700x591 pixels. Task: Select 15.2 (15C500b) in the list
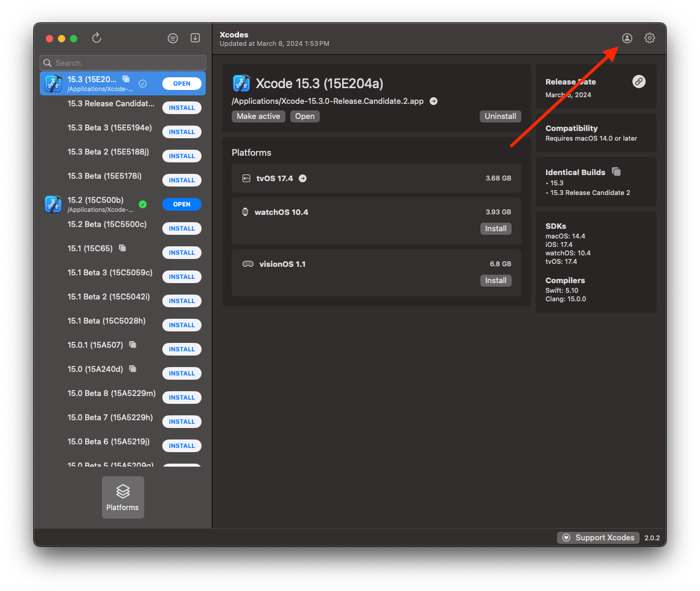coord(122,204)
